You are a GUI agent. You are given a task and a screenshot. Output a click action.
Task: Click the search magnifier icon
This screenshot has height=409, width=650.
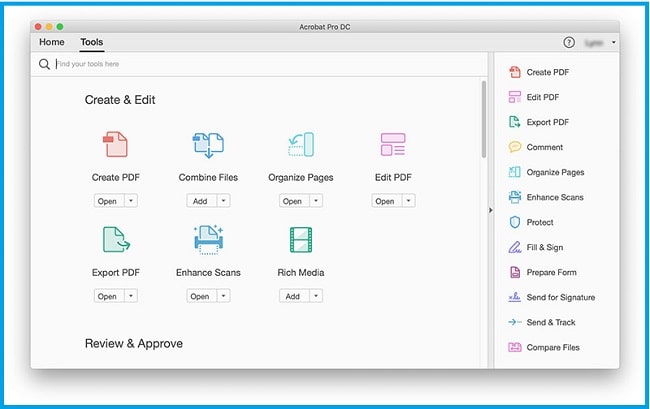point(44,64)
